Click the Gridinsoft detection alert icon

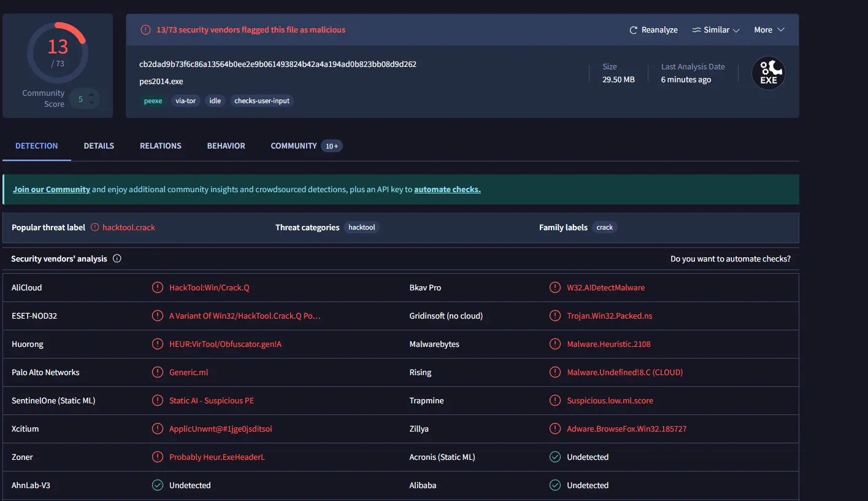[x=555, y=316]
